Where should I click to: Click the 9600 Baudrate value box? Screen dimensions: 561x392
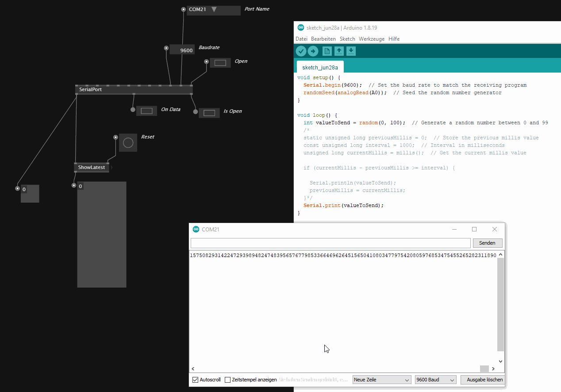182,50
